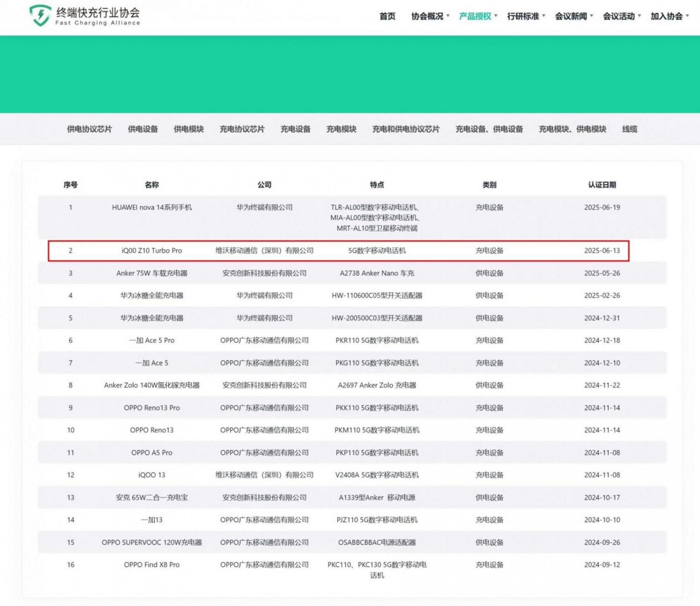Select the 线缆 category tab

tap(629, 129)
